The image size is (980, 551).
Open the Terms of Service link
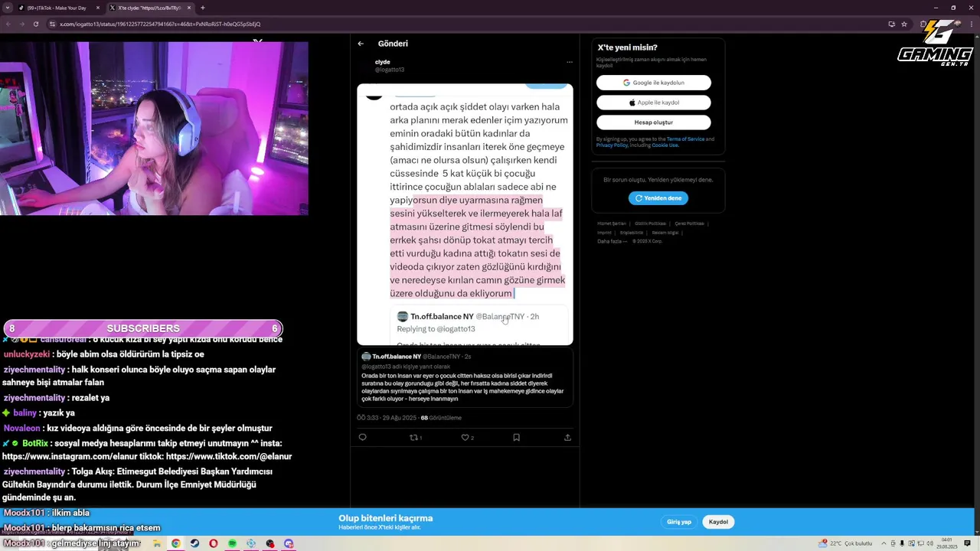685,139
